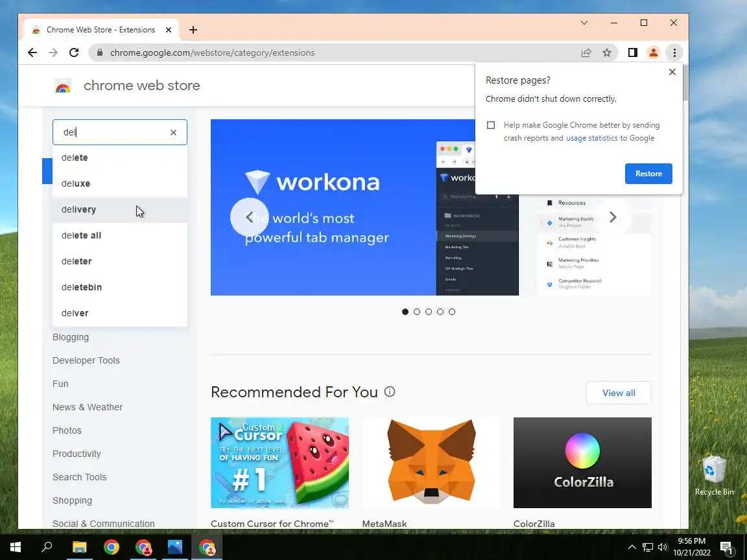Image resolution: width=747 pixels, height=560 pixels.
Task: Choose the 'deletebin' search suggestion
Action: pyautogui.click(x=119, y=287)
